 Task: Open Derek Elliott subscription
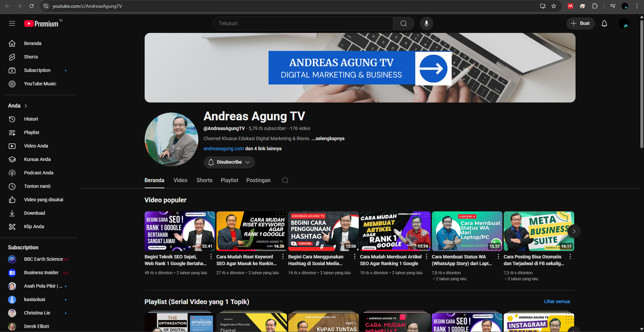pyautogui.click(x=40, y=326)
